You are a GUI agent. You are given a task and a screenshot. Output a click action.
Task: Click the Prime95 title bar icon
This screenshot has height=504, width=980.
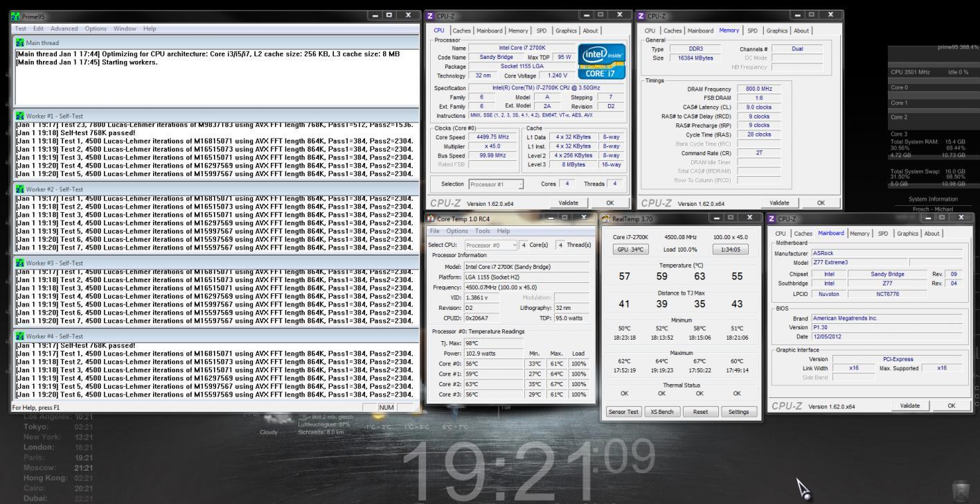[x=17, y=15]
